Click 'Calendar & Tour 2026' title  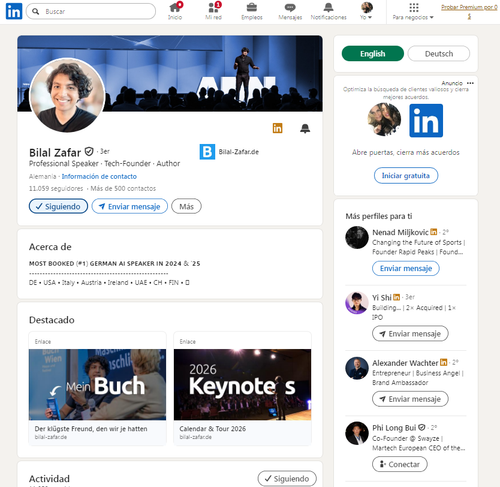(213, 429)
